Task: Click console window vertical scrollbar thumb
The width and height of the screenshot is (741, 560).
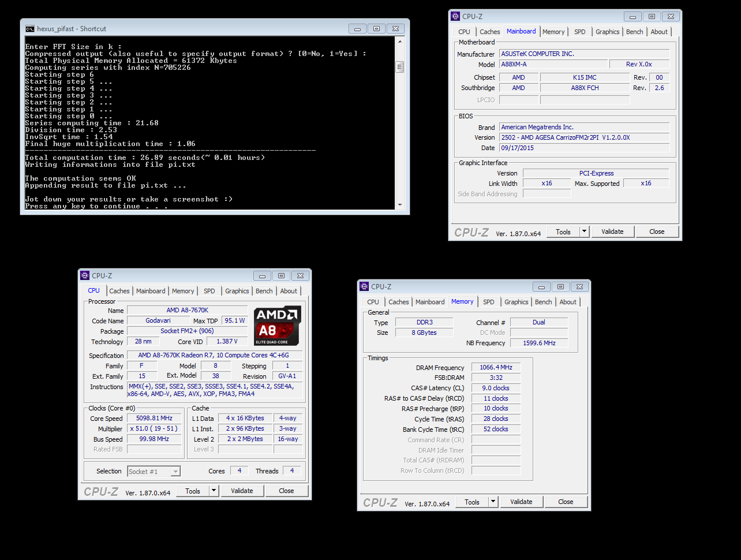Action: pos(399,68)
